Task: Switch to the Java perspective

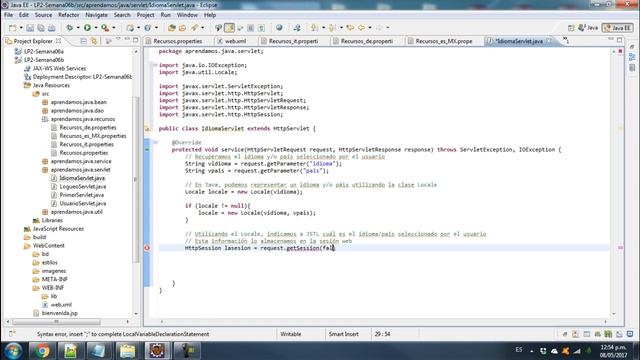Action: click(x=588, y=28)
